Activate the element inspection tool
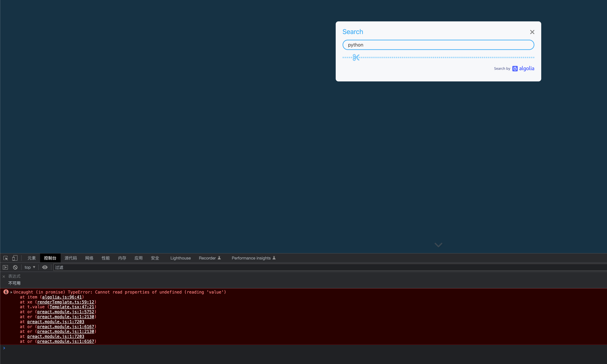The image size is (607, 364). [x=5, y=258]
